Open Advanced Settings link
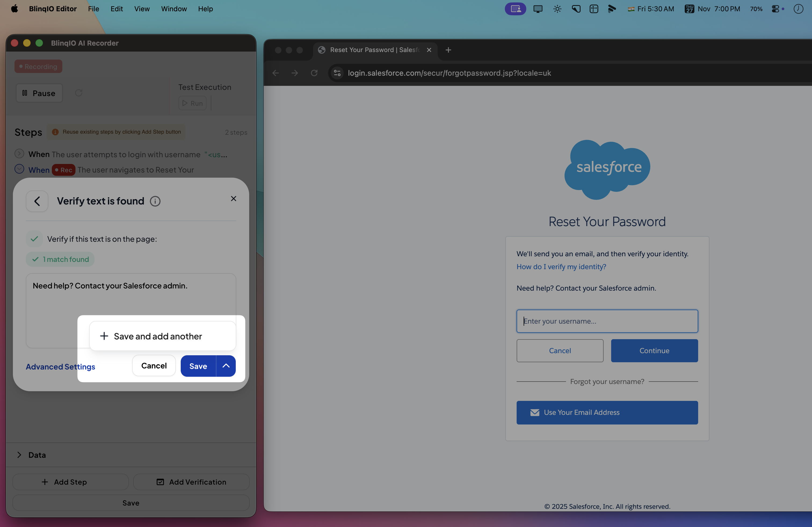The image size is (812, 527). (x=60, y=367)
